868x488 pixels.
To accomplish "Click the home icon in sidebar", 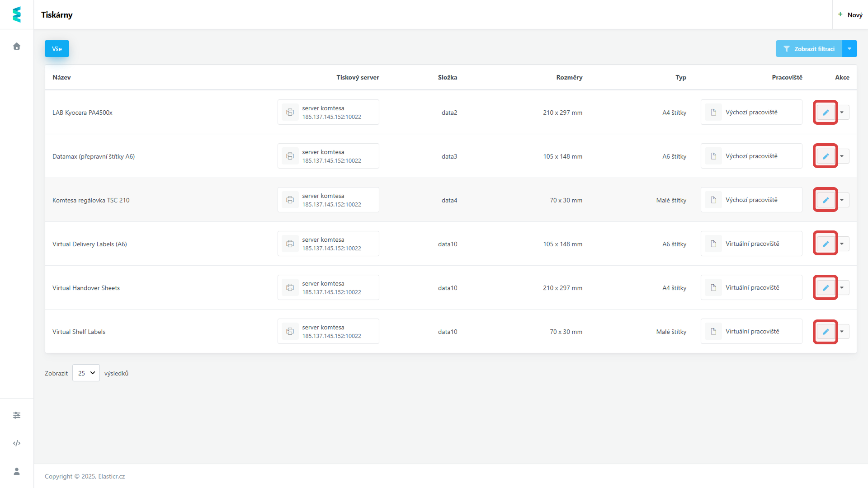I will point(17,46).
